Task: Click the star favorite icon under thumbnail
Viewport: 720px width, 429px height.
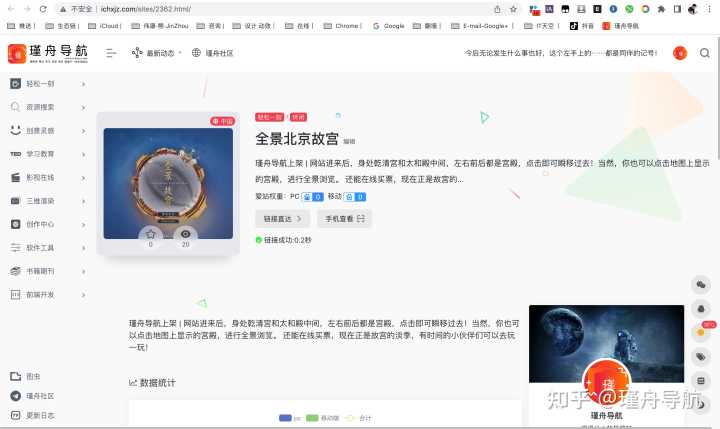Action: 151,234
